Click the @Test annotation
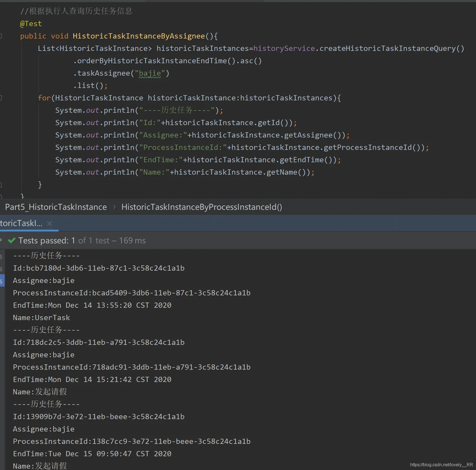Viewport: 476px width, 470px height. [31, 24]
